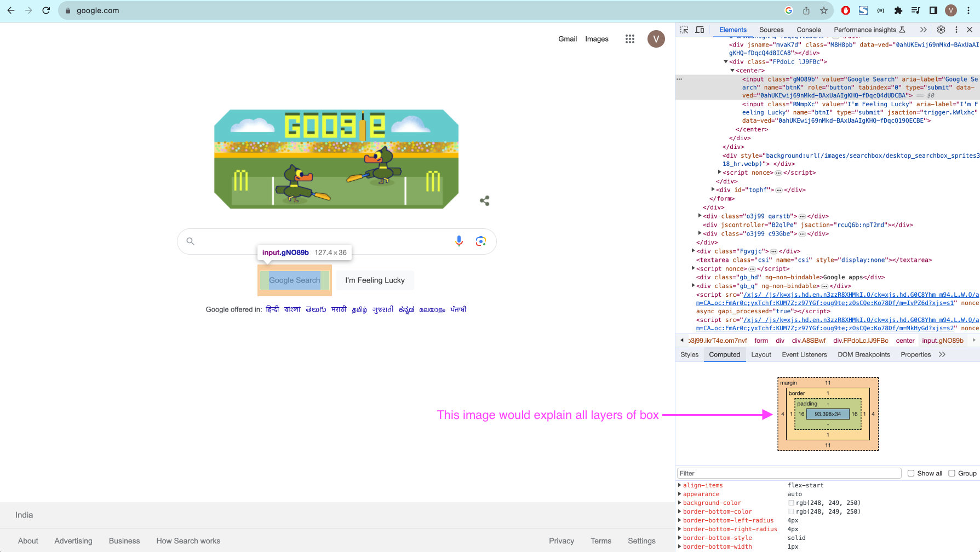The image size is (980, 552).
Task: Expand the div id tophf node
Action: pos(713,189)
